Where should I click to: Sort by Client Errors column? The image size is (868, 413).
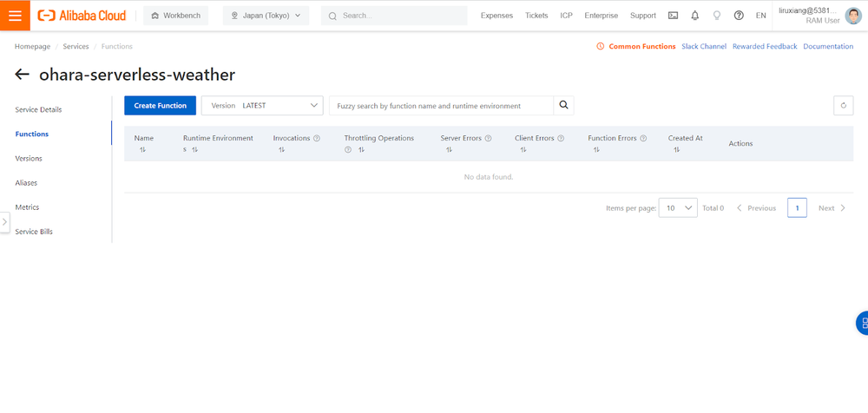pyautogui.click(x=523, y=150)
